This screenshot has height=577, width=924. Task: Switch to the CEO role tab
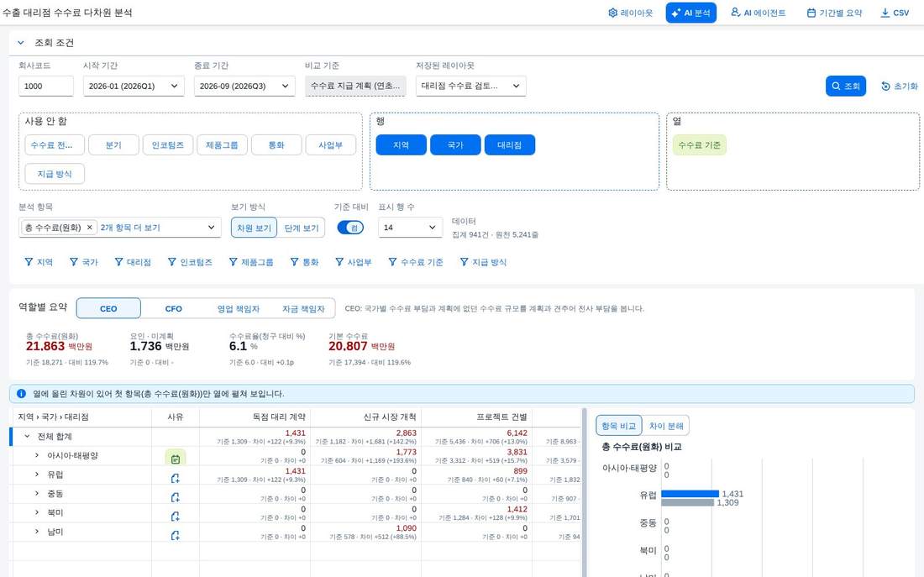(x=108, y=308)
